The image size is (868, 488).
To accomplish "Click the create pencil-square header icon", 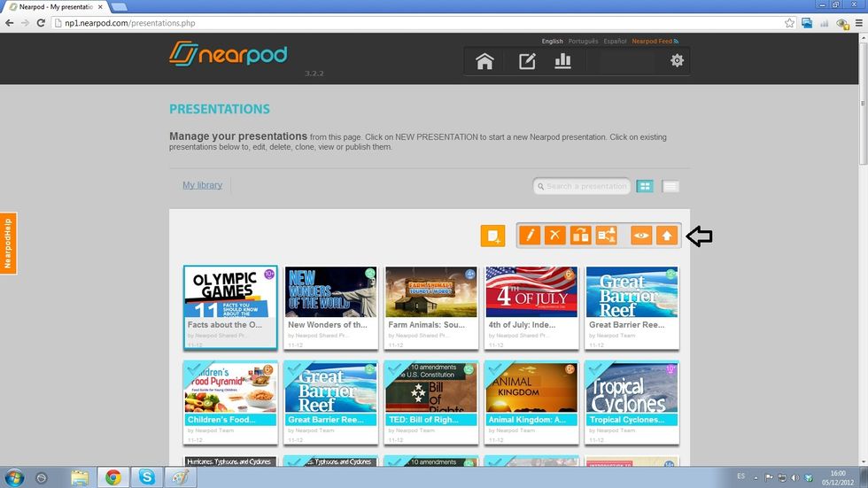I will tap(527, 61).
